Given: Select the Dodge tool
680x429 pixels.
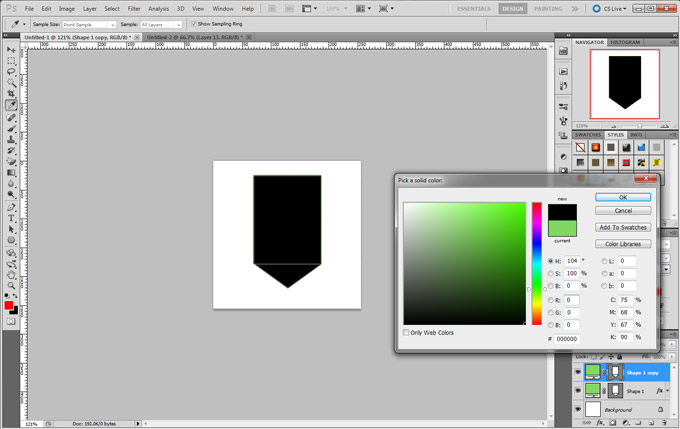Looking at the screenshot, I should pyautogui.click(x=11, y=194).
